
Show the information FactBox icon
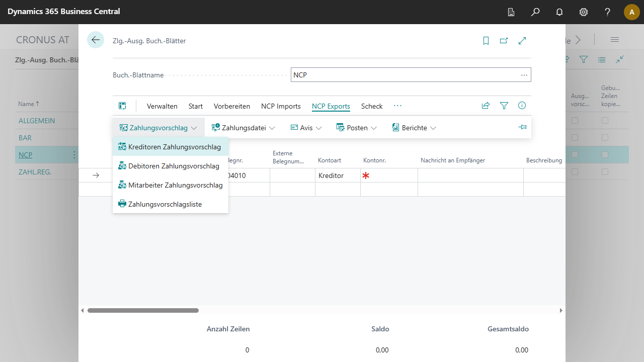pyautogui.click(x=522, y=106)
